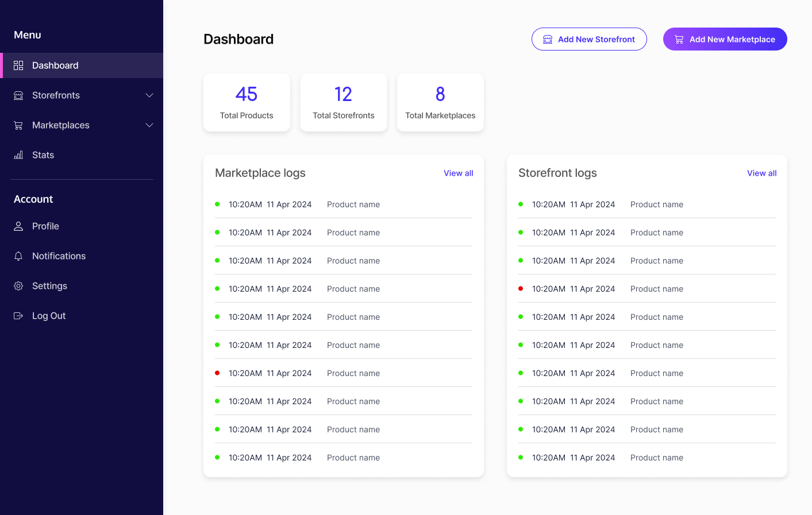Click the Marketplaces cart icon in sidebar

pos(18,125)
